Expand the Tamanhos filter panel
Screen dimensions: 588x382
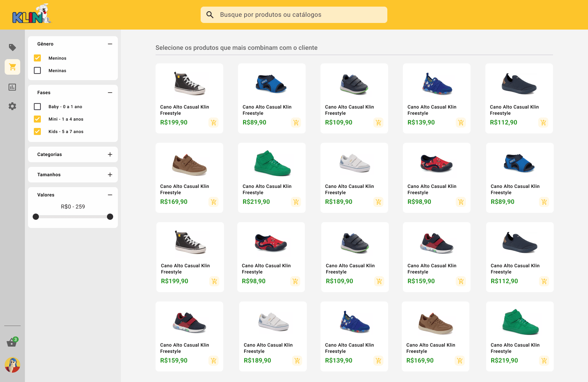pos(110,175)
